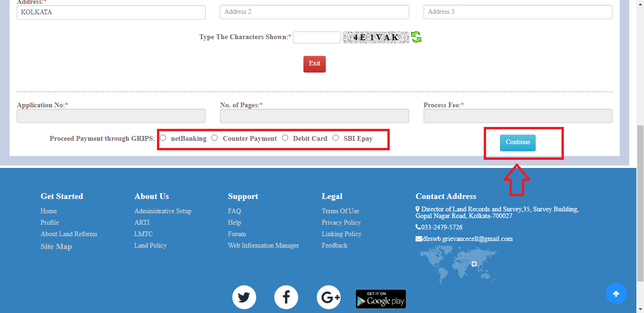
Task: Open the Twitter social icon
Action: point(244,298)
